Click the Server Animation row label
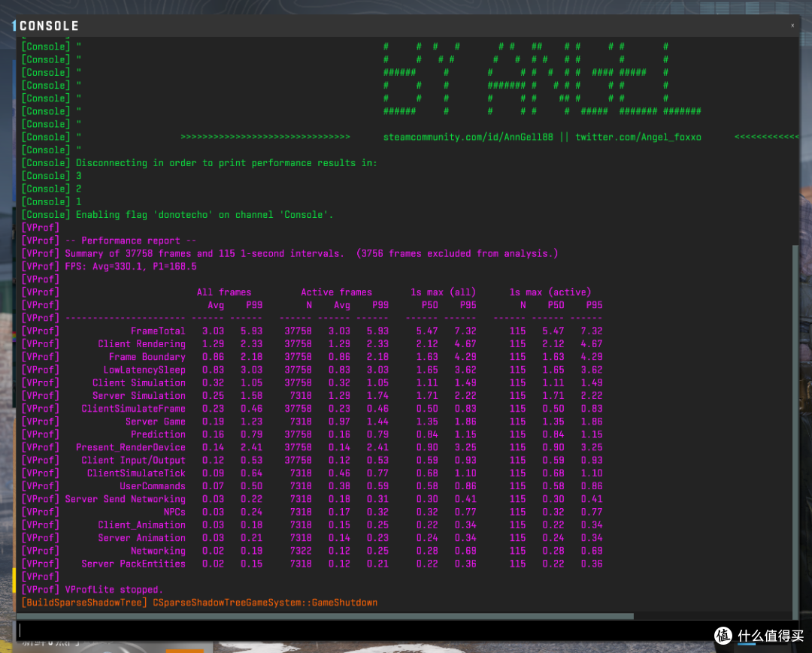 click(x=142, y=538)
